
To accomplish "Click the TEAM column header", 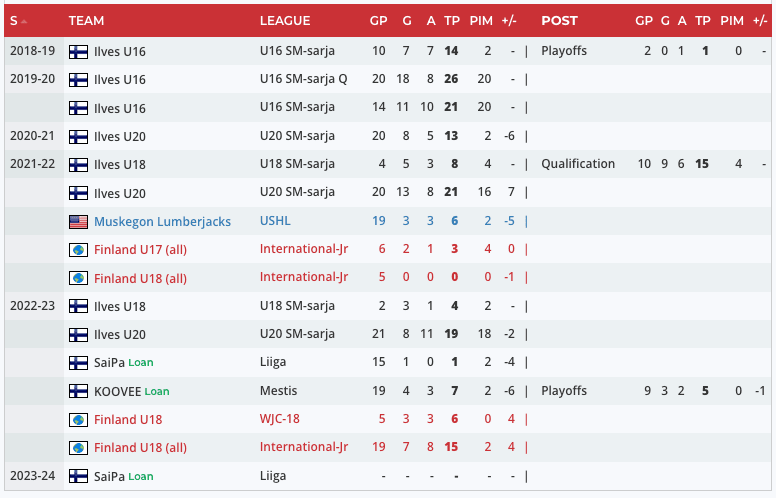I will tap(87, 21).
